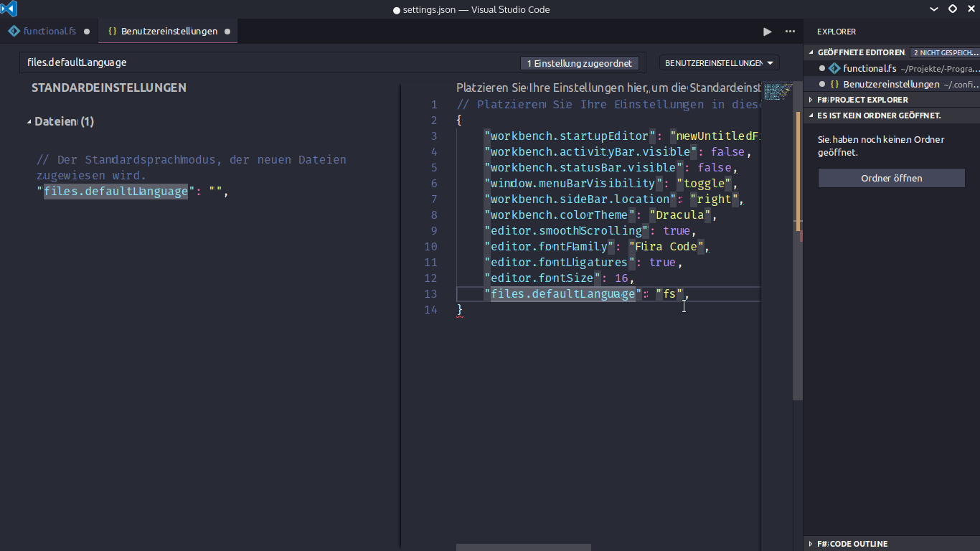The width and height of the screenshot is (980, 551).
Task: Click braces icon beside Benutzereinstellungen in open editors
Action: (834, 85)
